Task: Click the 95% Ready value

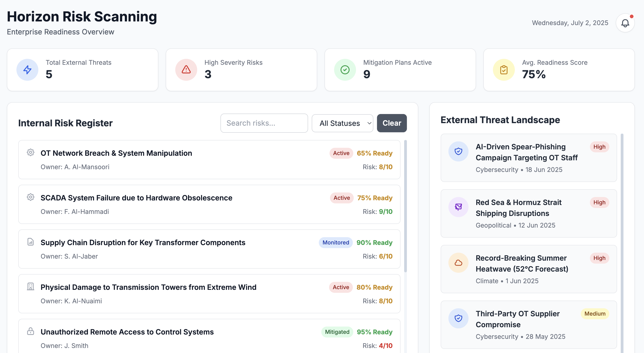Action: [x=374, y=332]
